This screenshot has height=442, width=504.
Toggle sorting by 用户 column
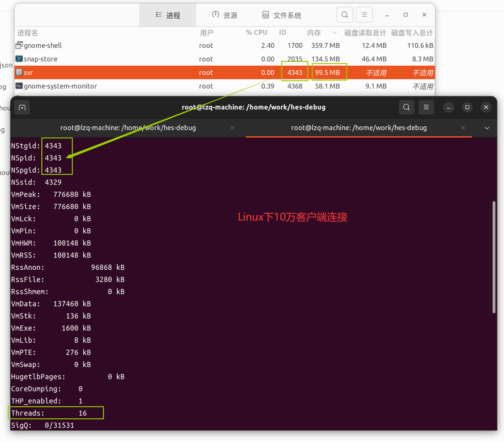206,33
